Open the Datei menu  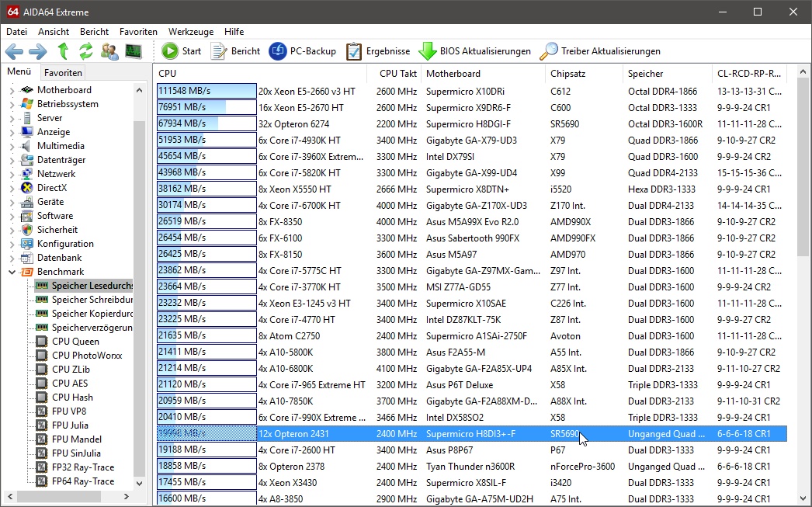pos(16,32)
